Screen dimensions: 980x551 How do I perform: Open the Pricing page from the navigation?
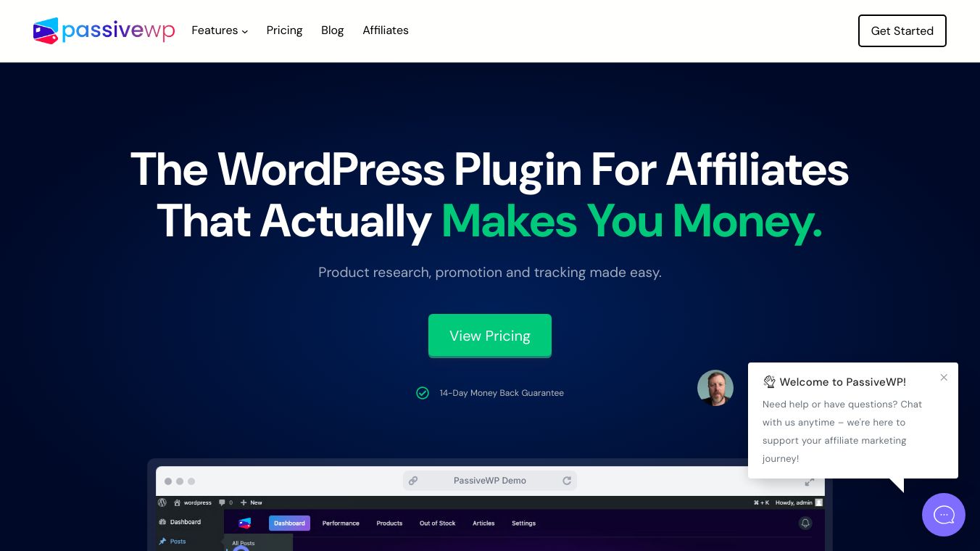pyautogui.click(x=284, y=30)
